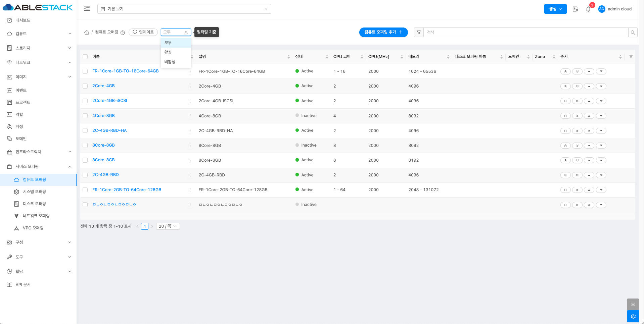Screen dimensions: 644x324
Task: Select the checkbox for 2Core-4GB-iSCSI row
Action: [85, 101]
